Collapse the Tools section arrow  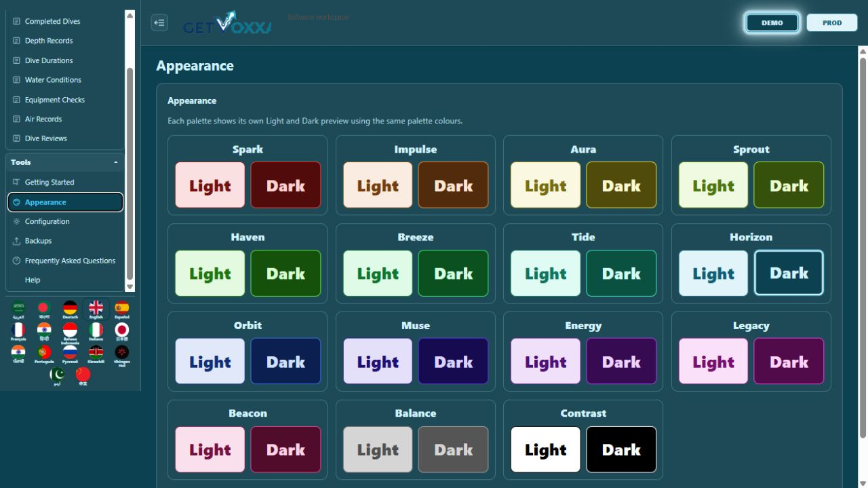point(115,162)
